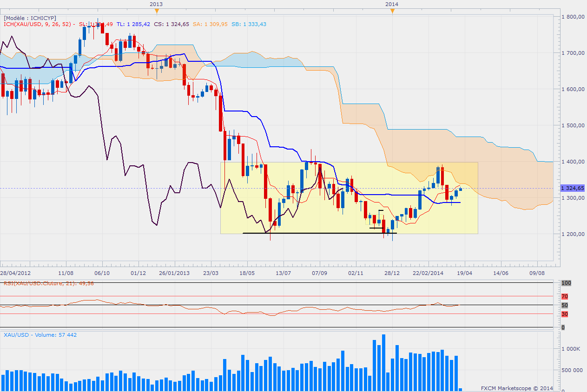Image resolution: width=587 pixels, height=392 pixels.
Task: Click the 'CS: 1 324,65' legend value
Action: 171,24
